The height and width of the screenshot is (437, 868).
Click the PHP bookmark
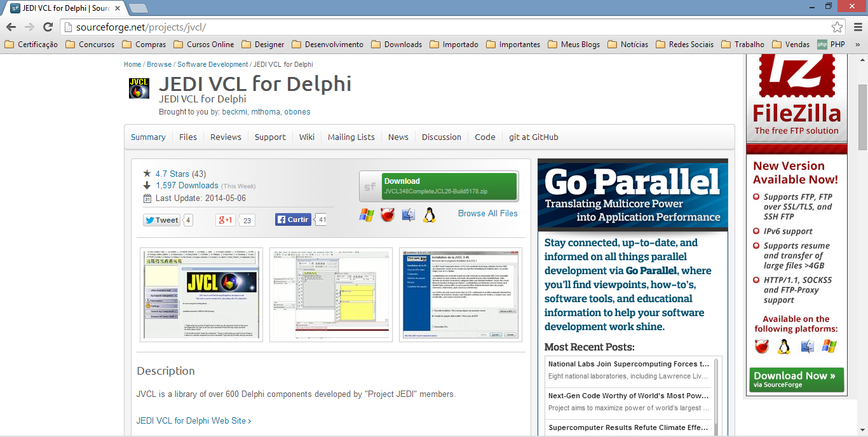pyautogui.click(x=831, y=45)
